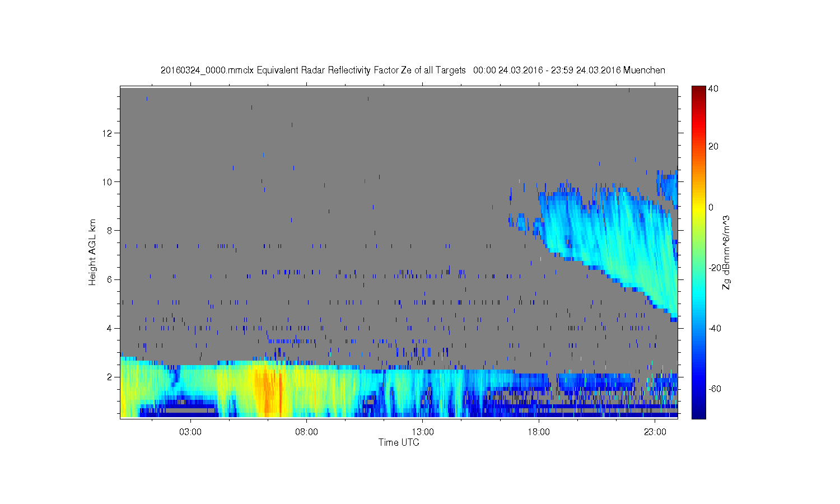This screenshot has width=840, height=504.
Task: Click the word 'Muenchen' in the title
Action: (644, 70)
